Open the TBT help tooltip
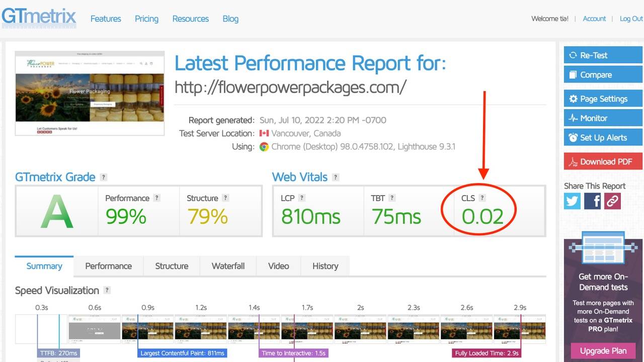 [x=393, y=198]
